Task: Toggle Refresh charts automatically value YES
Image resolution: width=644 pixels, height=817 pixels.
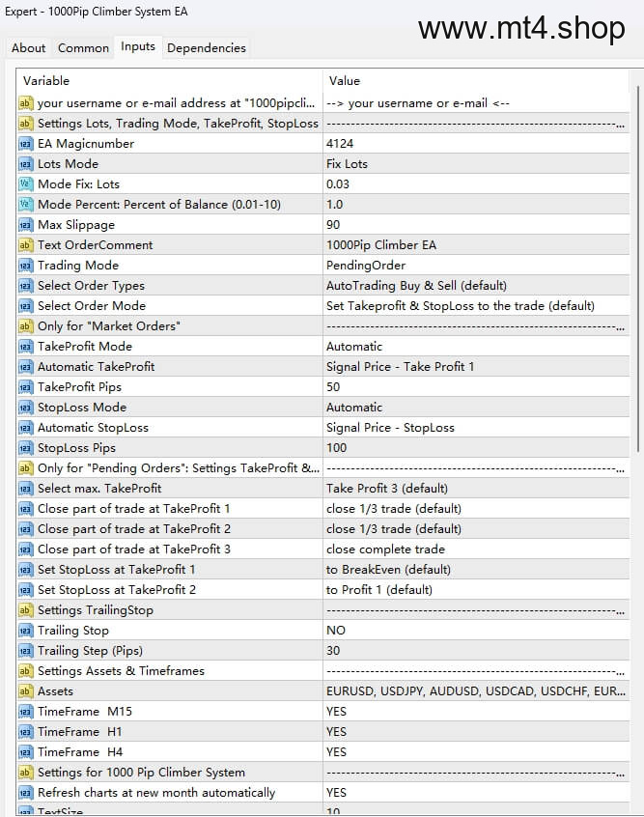Action: [x=476, y=794]
